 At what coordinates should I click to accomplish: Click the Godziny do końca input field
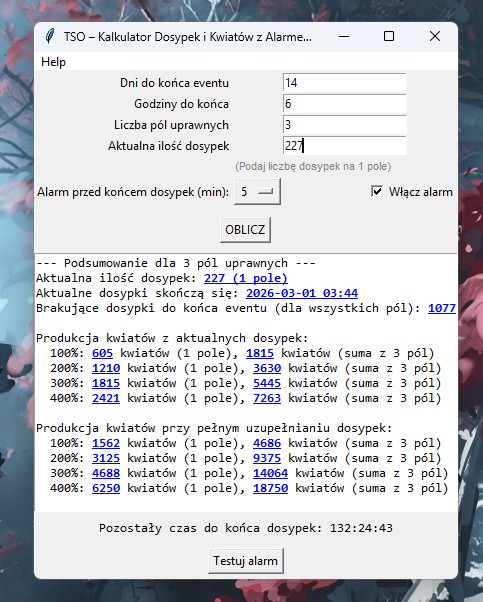[x=344, y=104]
